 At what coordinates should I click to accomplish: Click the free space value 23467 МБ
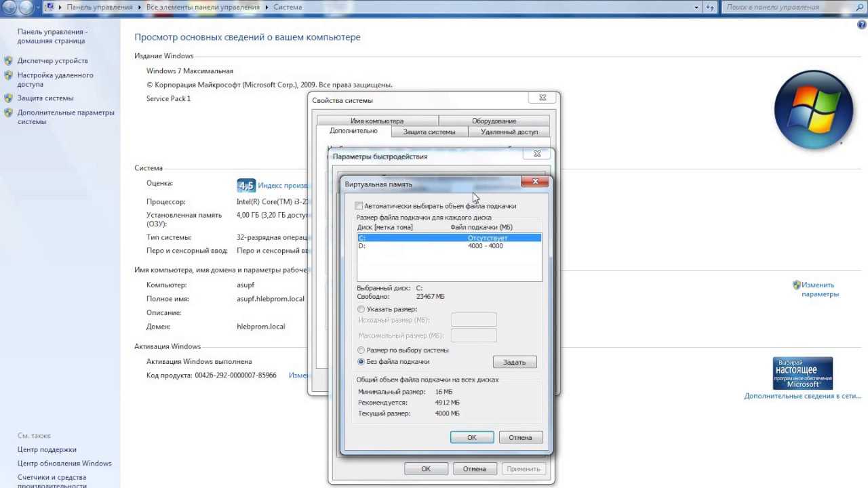[431, 297]
